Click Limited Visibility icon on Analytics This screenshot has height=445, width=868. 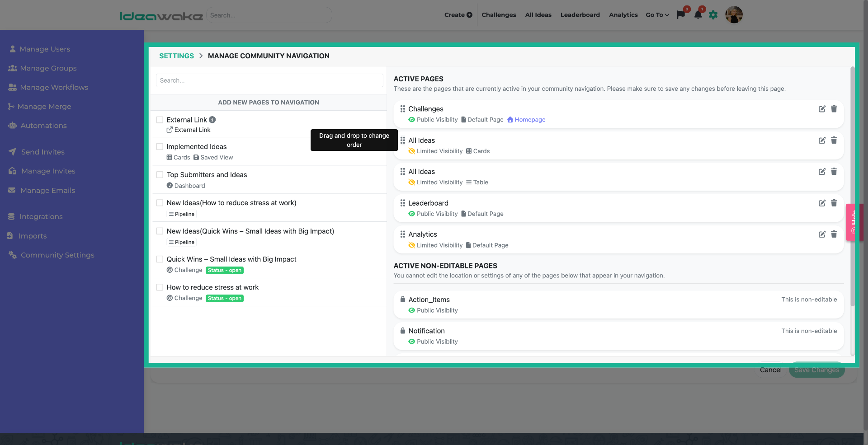click(x=411, y=245)
